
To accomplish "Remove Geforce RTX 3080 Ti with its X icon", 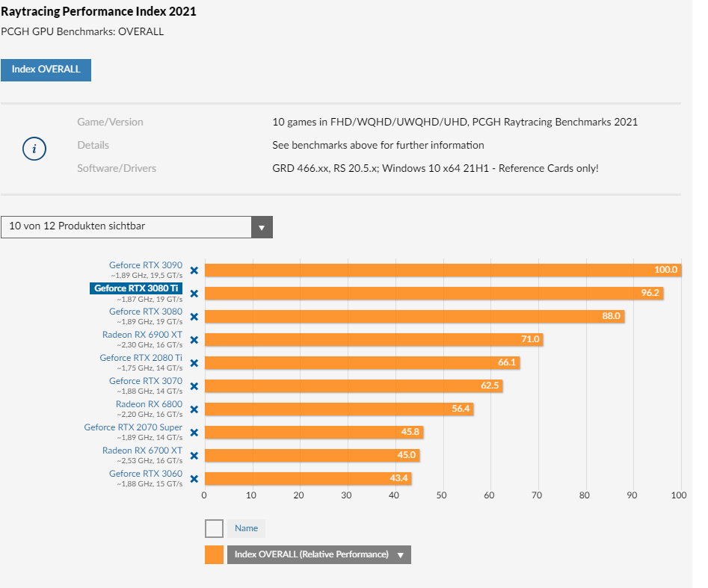I will (194, 294).
